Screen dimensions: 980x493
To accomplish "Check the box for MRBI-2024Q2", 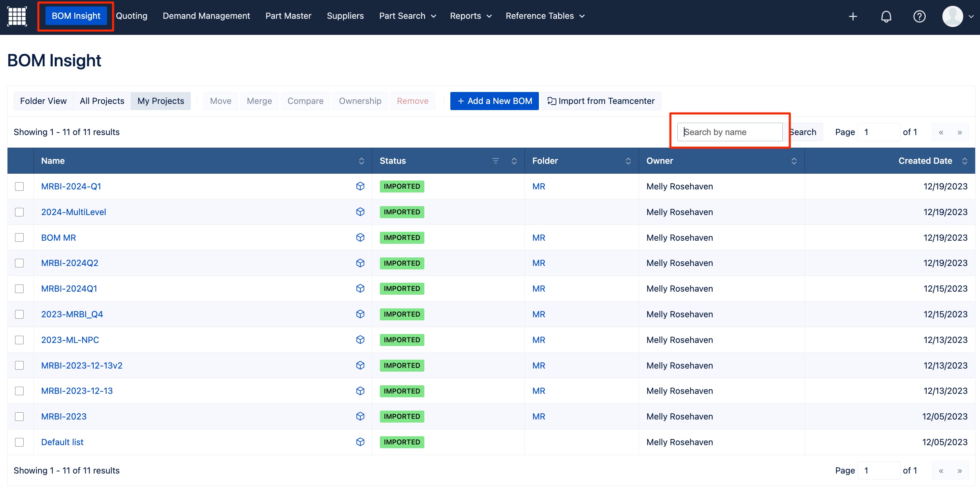I will click(19, 263).
